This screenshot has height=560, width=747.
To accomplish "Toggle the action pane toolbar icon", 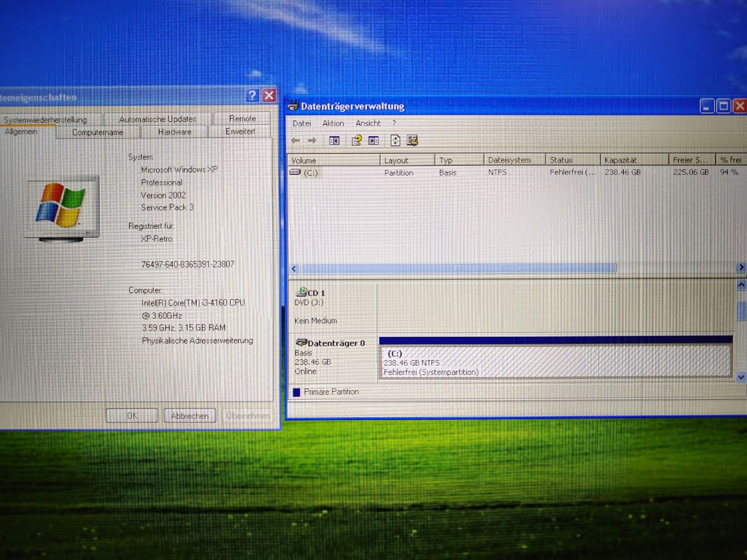I will point(373,140).
